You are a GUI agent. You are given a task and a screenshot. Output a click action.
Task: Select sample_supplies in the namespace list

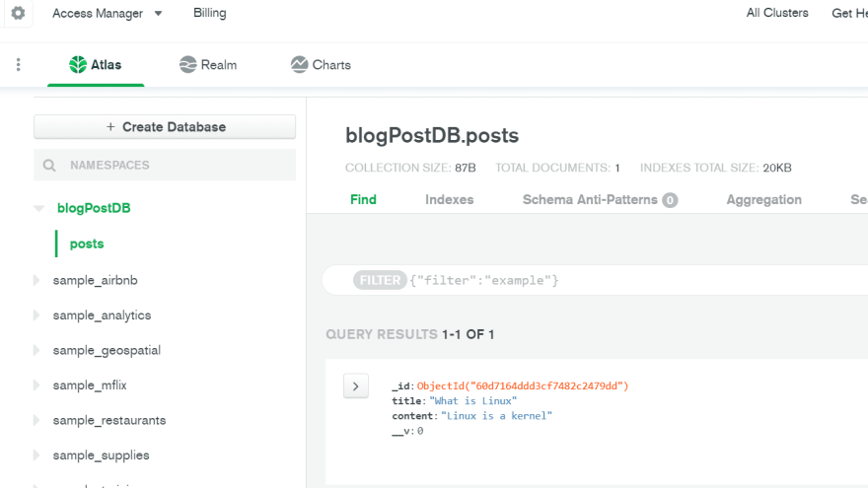click(x=101, y=455)
